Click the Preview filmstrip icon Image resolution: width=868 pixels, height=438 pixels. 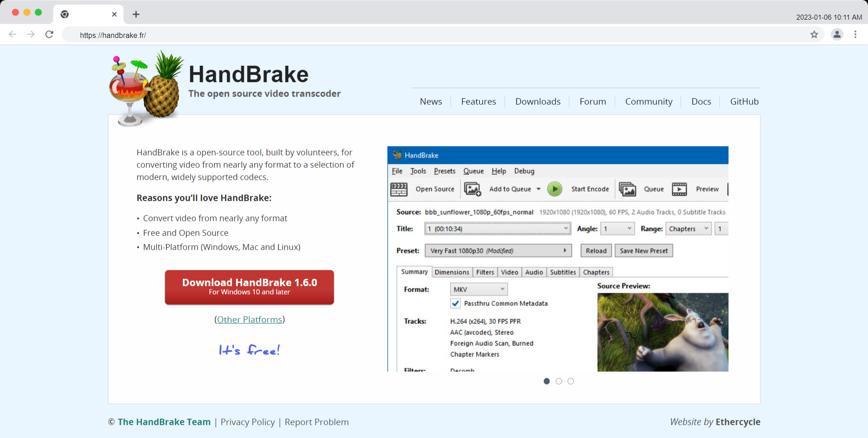pos(679,189)
